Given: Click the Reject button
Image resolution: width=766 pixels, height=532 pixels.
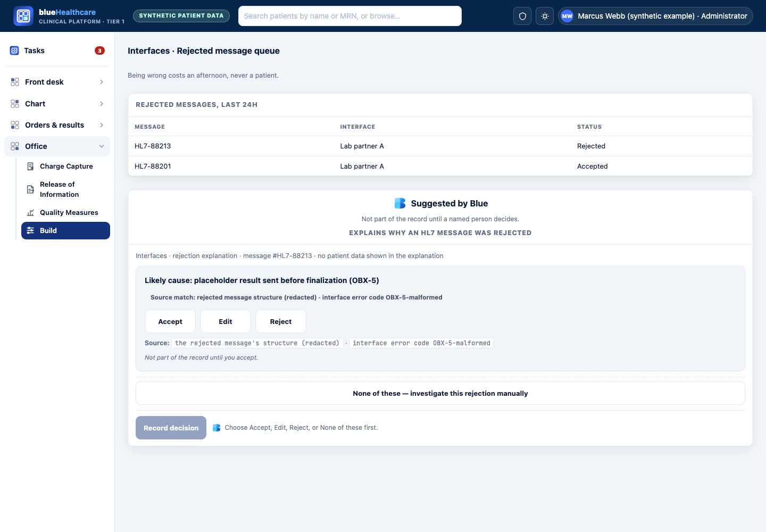Looking at the screenshot, I should [281, 321].
